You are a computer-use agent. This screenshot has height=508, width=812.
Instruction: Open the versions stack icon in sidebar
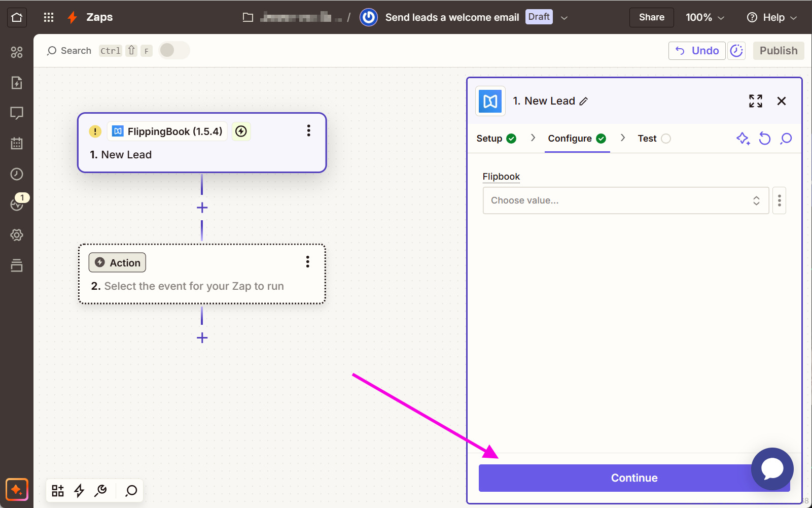pyautogui.click(x=17, y=265)
